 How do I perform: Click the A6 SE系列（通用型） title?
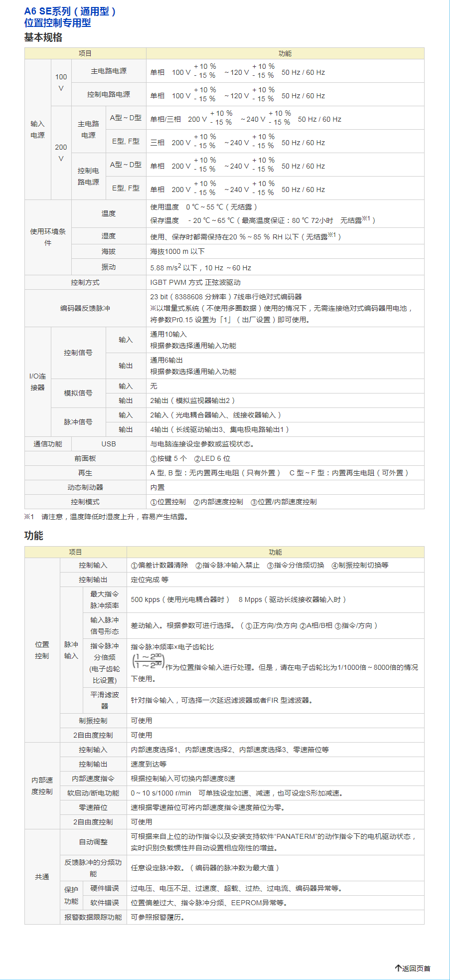pos(70,11)
